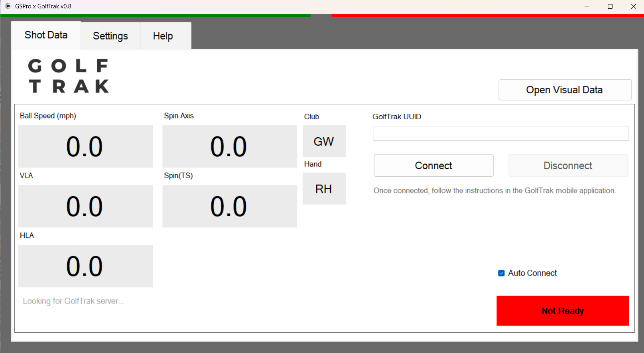Click the red Not Ready status button
Viewport: 644px width, 353px height.
[x=562, y=311]
